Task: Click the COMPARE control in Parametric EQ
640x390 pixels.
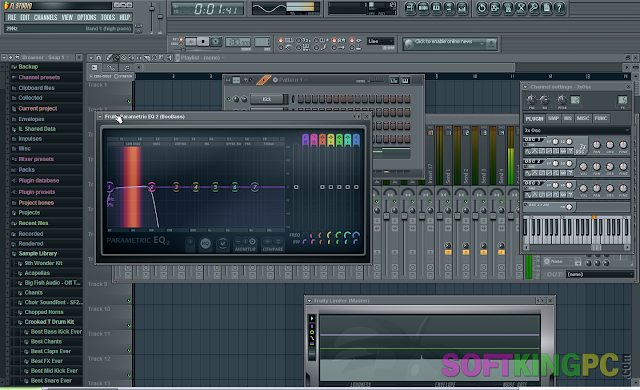Action: (273, 244)
